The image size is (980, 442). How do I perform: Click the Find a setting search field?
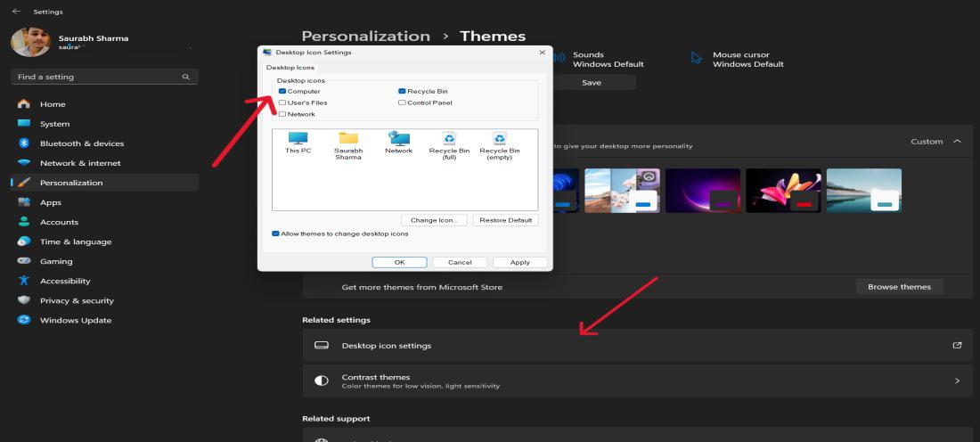[x=104, y=77]
